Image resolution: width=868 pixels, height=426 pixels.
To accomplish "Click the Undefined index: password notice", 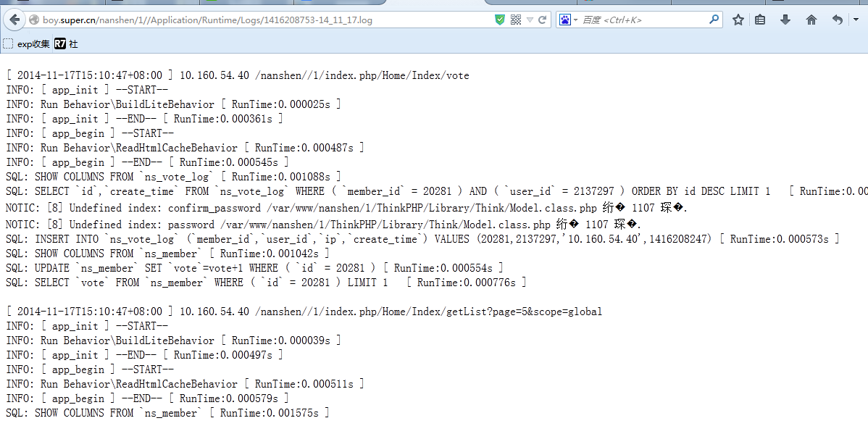I will 324,225.
